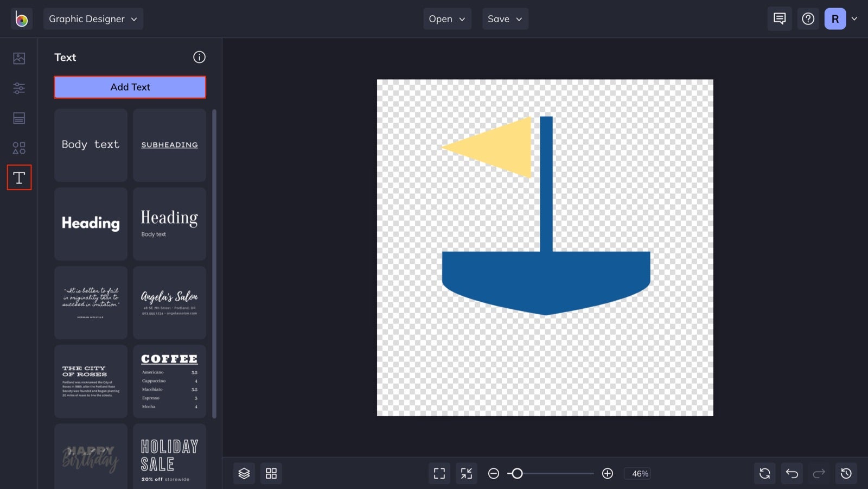
Task: Undo the last action
Action: (x=792, y=473)
